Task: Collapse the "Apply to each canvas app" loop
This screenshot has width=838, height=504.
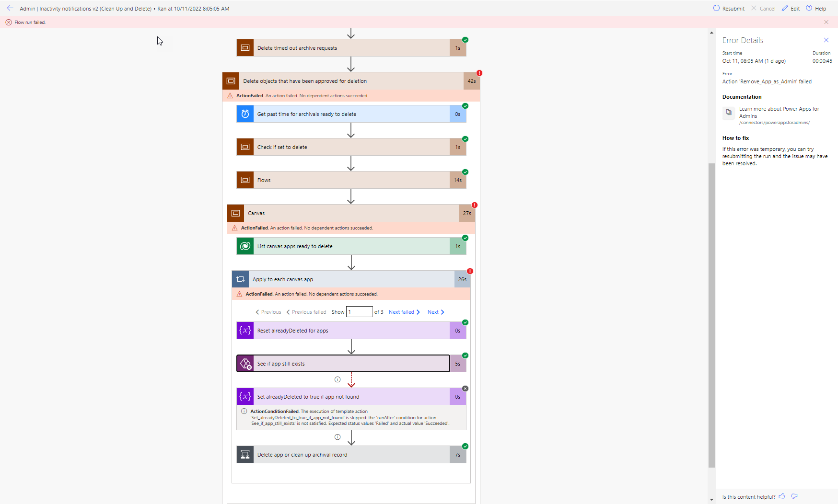Action: click(x=350, y=279)
